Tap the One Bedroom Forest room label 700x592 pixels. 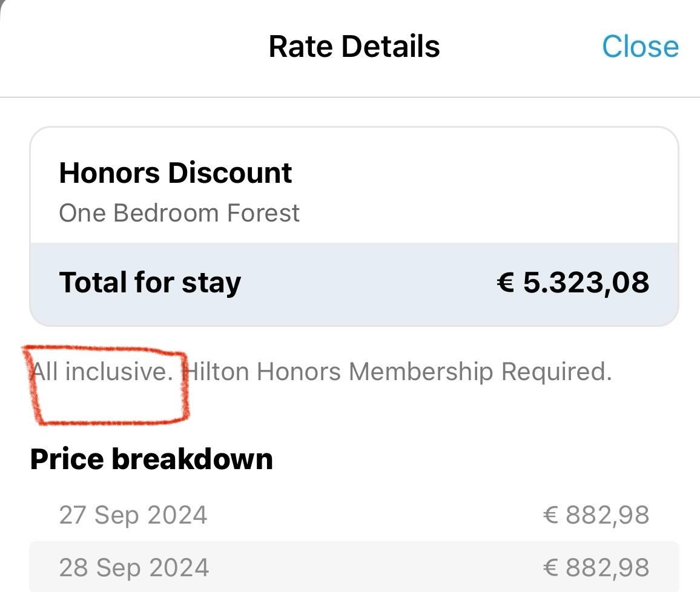179,213
